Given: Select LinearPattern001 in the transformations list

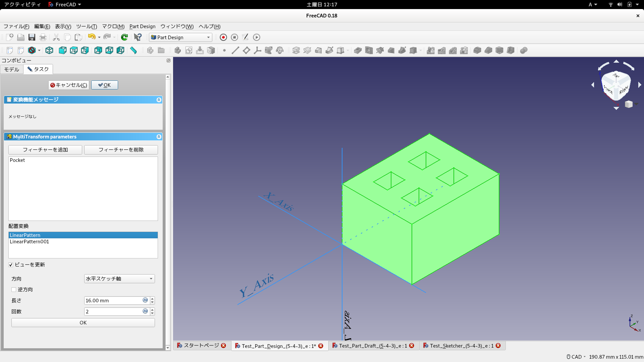Looking at the screenshot, I should [x=29, y=241].
